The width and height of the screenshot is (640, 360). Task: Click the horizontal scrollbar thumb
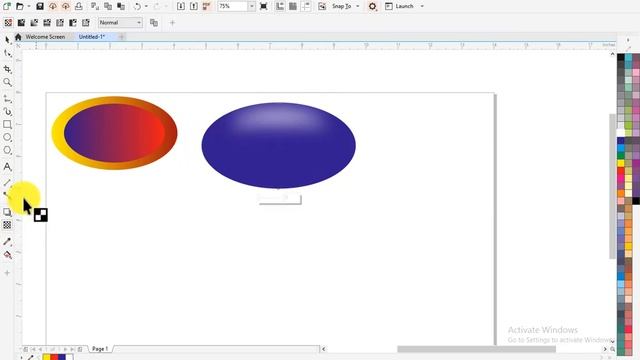coord(476,349)
